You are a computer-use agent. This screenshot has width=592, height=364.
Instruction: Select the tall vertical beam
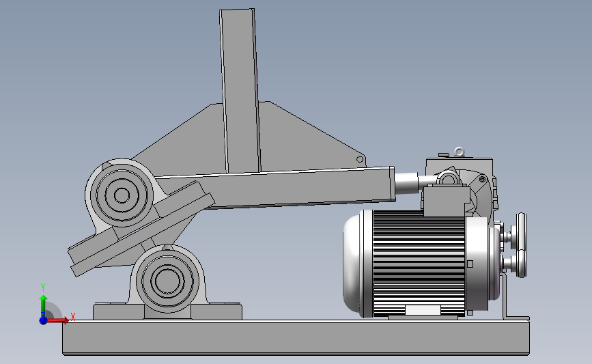click(240, 92)
